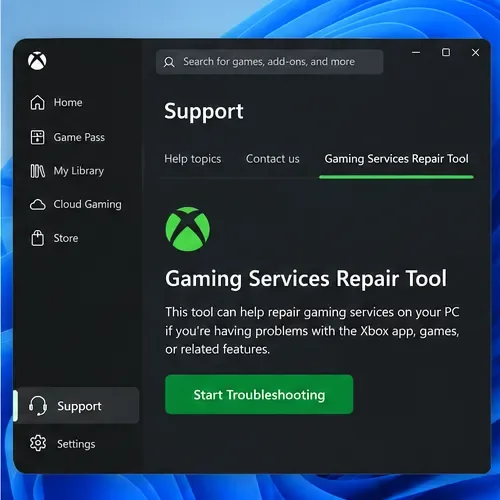Select the Gaming Services Repair Tool tab

pyautogui.click(x=396, y=159)
